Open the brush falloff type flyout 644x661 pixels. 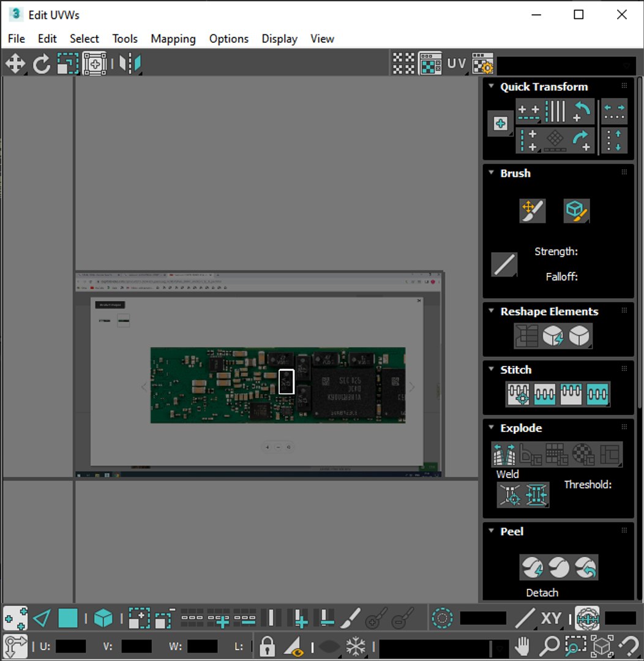pyautogui.click(x=504, y=265)
